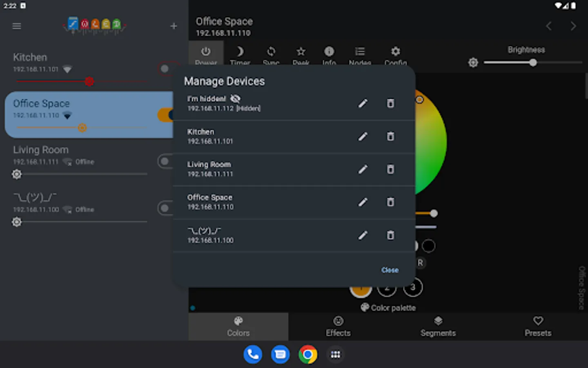Switch to the Colors tab
The height and width of the screenshot is (368, 588).
(x=238, y=327)
